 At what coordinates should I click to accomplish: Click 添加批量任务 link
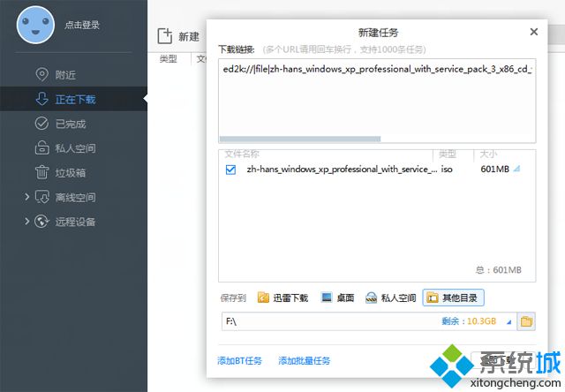[x=304, y=360]
